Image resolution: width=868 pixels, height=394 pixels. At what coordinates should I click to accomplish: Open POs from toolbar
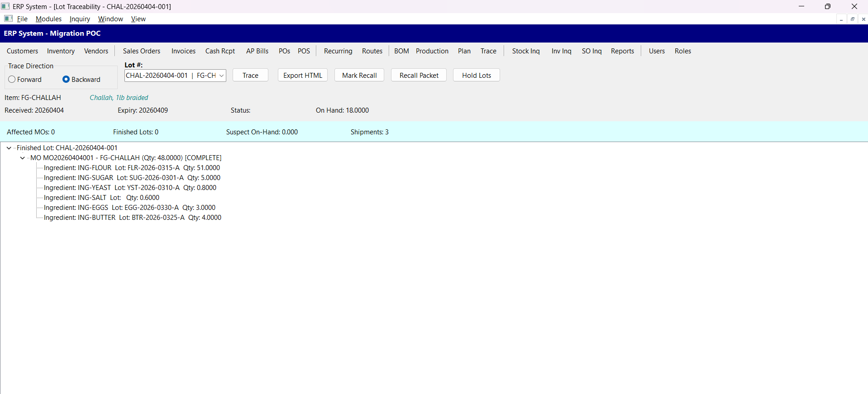284,51
